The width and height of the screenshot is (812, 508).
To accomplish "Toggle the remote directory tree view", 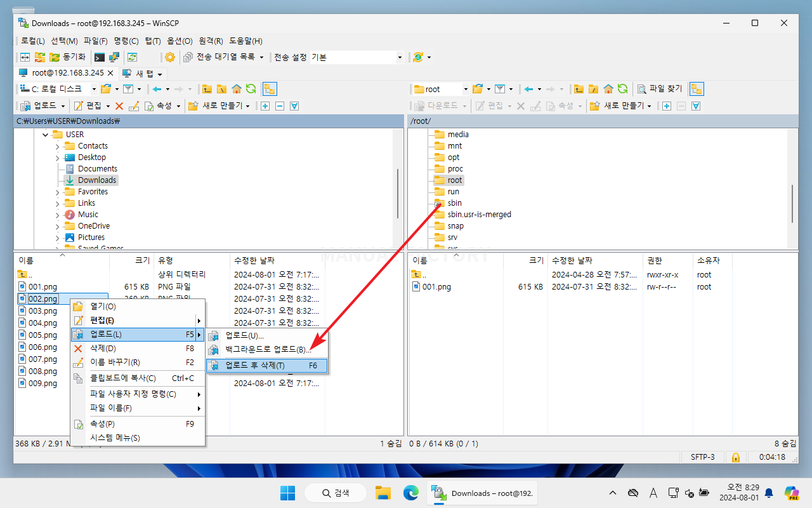I will (696, 89).
